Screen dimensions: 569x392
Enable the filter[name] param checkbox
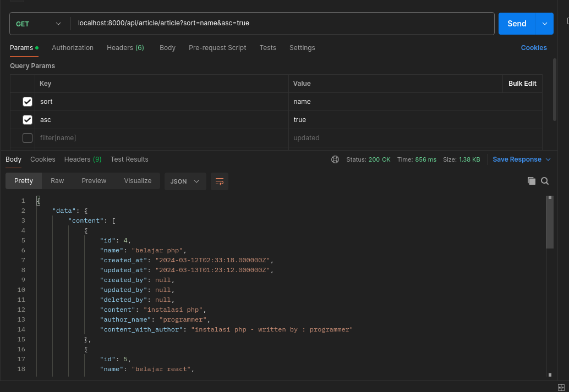[x=28, y=138]
